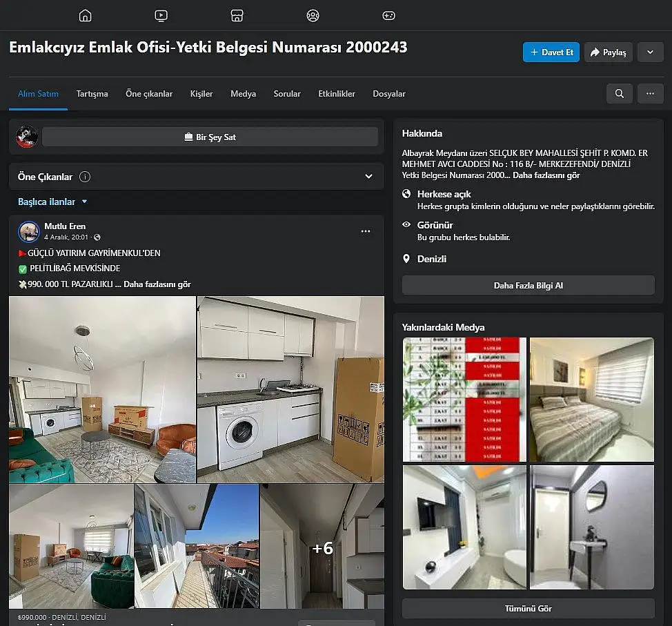The height and width of the screenshot is (626, 672).
Task: Open the Home icon in top navigation
Action: (85, 15)
